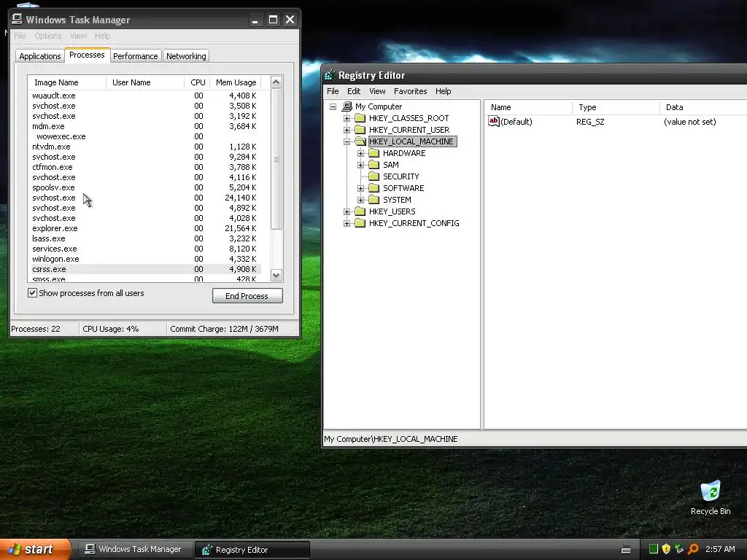Select the ctfmon.exe process row
747x560 pixels.
(145, 167)
